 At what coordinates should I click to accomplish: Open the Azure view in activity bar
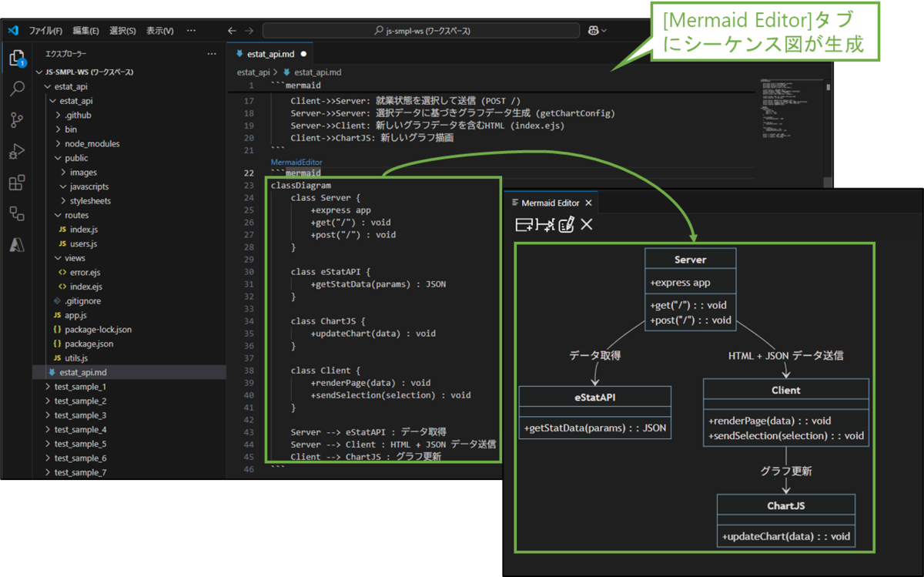click(16, 245)
